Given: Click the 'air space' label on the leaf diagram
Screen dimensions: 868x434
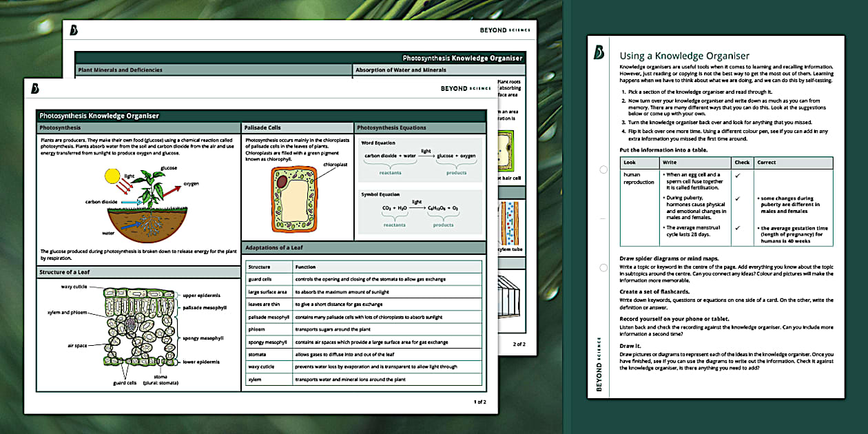Looking at the screenshot, I should [x=77, y=345].
